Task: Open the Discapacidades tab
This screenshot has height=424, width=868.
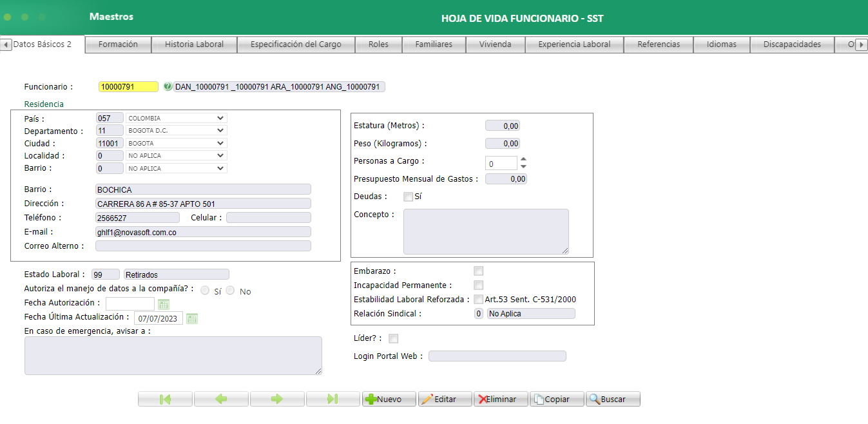Action: (792, 44)
